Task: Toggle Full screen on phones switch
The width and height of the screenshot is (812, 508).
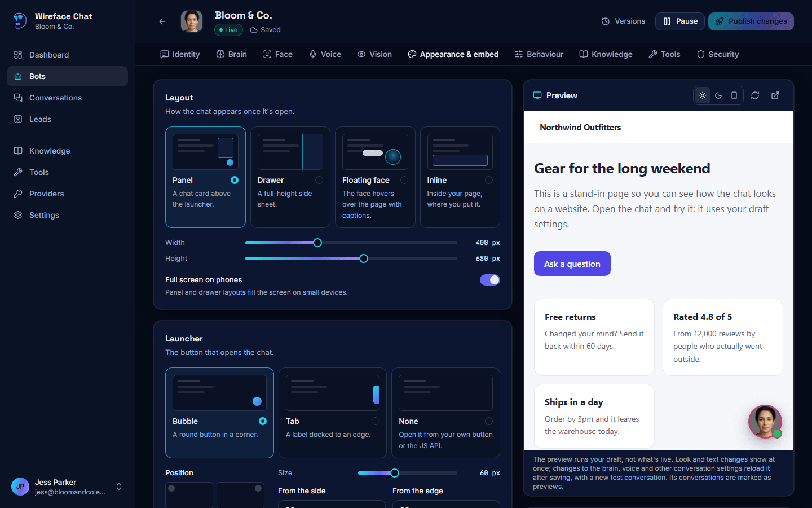Action: (x=489, y=280)
